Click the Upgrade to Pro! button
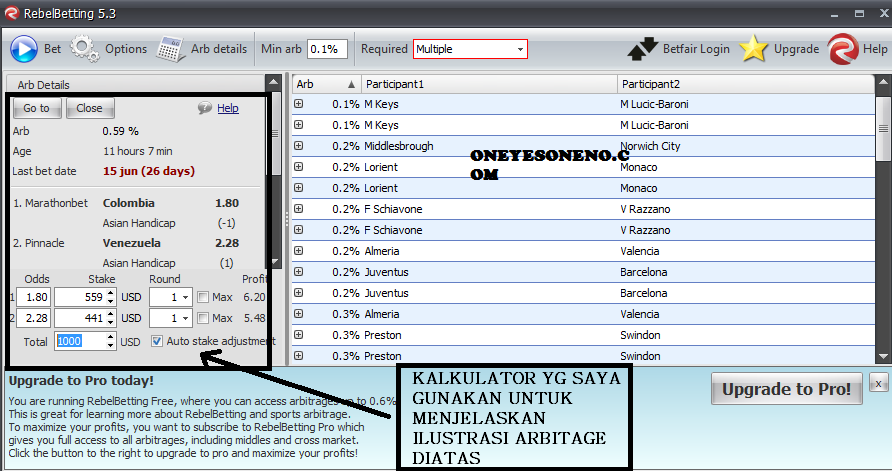 pos(786,390)
